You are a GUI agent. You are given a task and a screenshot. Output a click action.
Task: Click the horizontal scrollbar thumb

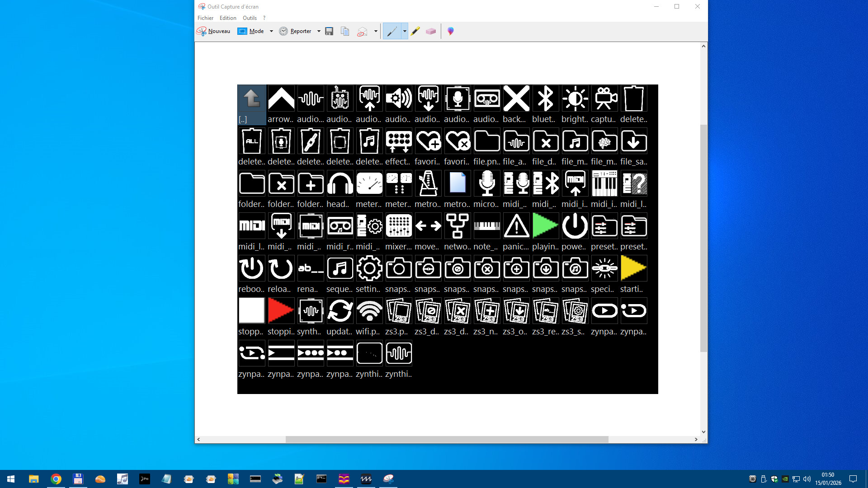447,439
